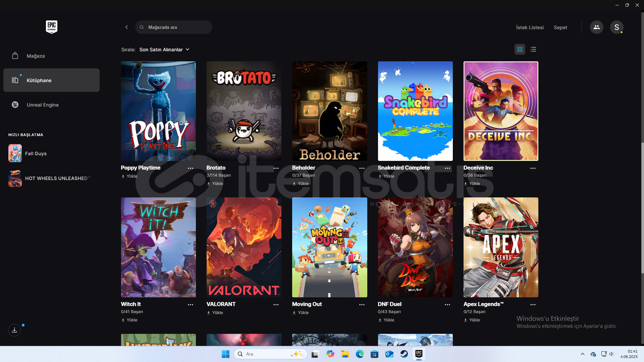The height and width of the screenshot is (362, 644).
Task: Open the Mağaza section
Action: click(x=36, y=56)
